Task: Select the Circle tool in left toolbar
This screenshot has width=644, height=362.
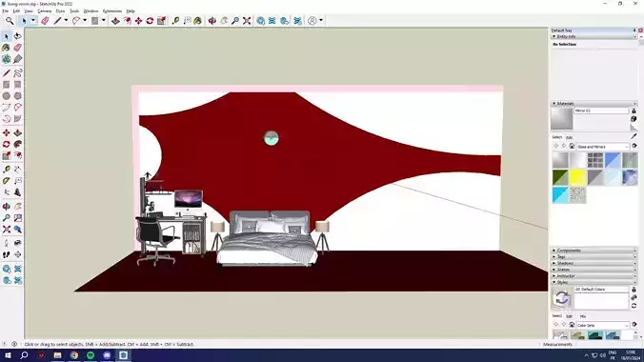Action: (x=6, y=95)
